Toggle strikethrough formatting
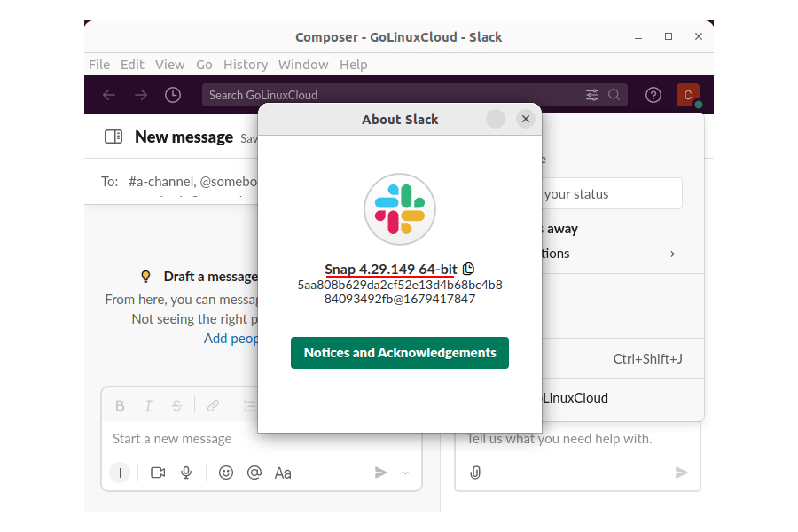798x532 pixels. (176, 405)
